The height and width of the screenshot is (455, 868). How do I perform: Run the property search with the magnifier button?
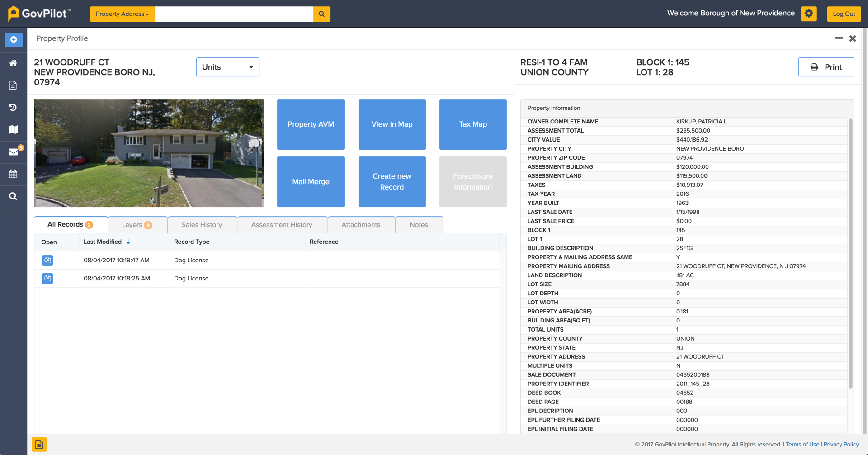pos(322,14)
